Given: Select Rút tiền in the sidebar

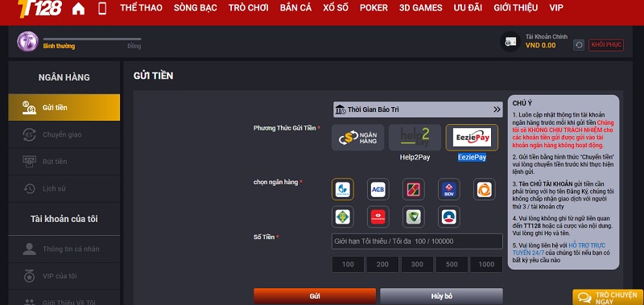Looking at the screenshot, I should (x=64, y=162).
